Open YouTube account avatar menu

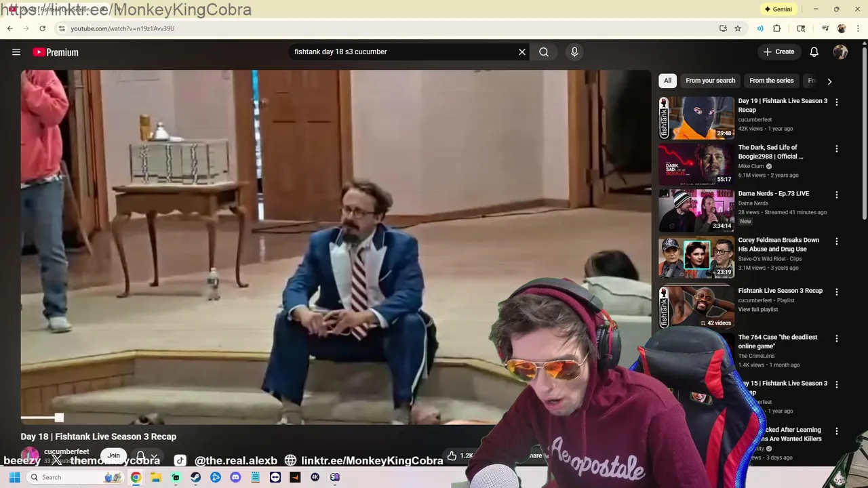pos(840,52)
